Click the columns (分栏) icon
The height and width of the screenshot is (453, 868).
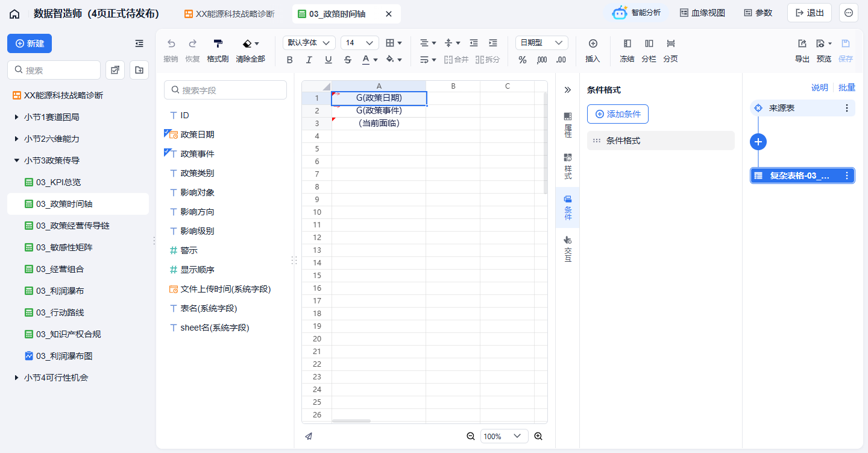pos(649,43)
